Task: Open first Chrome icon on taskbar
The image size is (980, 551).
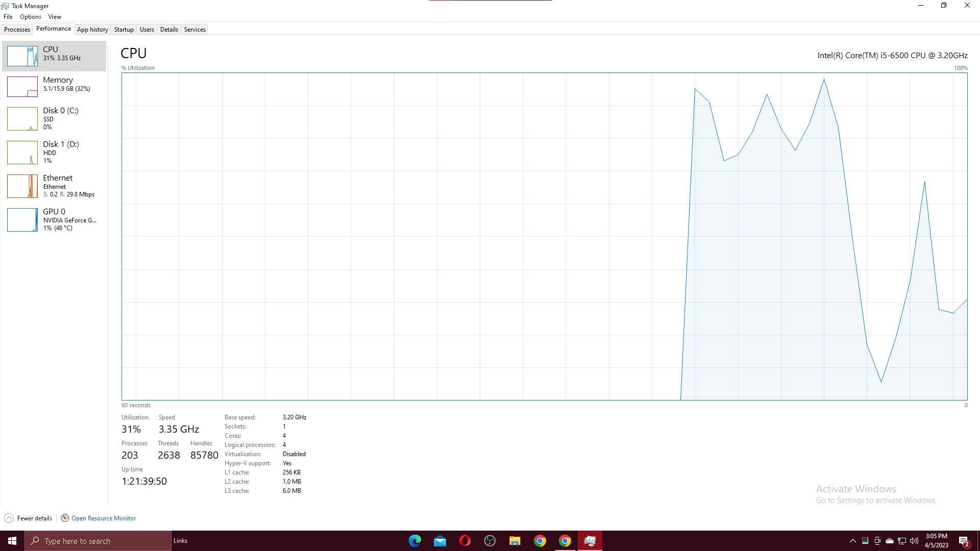Action: pyautogui.click(x=540, y=541)
